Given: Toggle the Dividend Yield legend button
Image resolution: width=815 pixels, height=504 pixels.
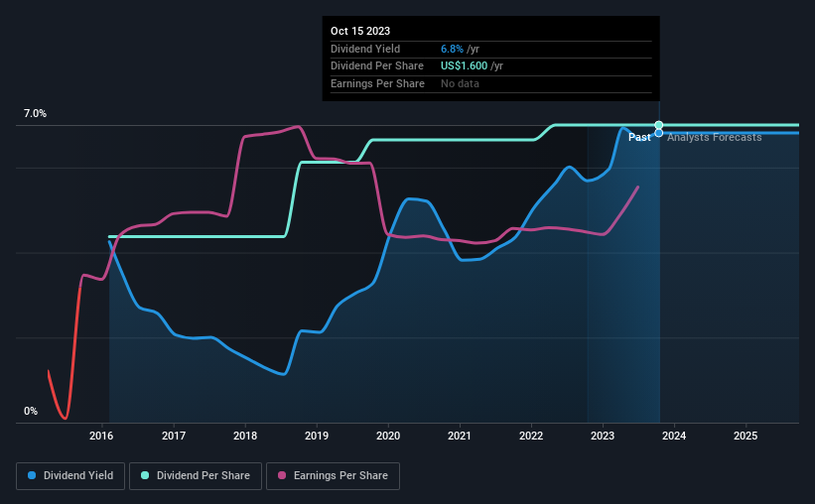Looking at the screenshot, I should [x=70, y=475].
